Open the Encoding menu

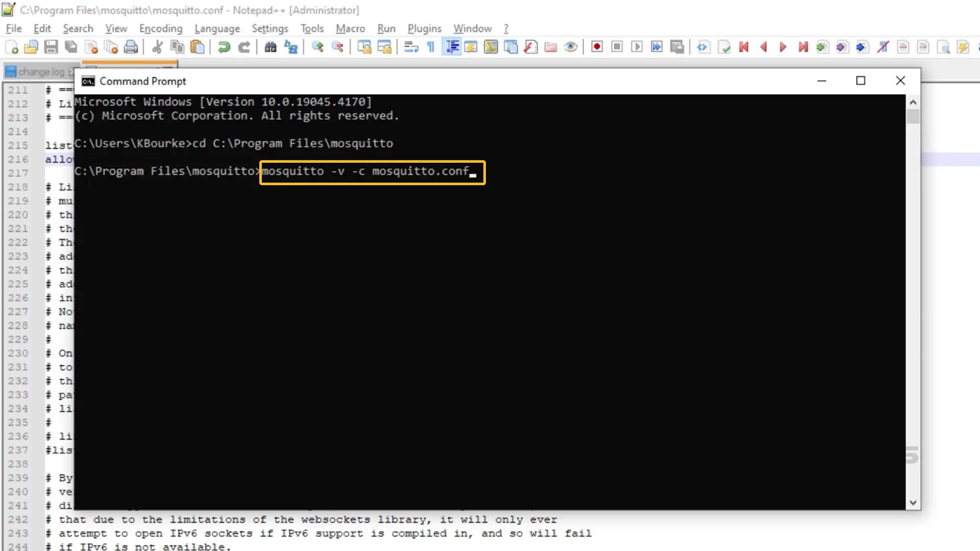(161, 29)
